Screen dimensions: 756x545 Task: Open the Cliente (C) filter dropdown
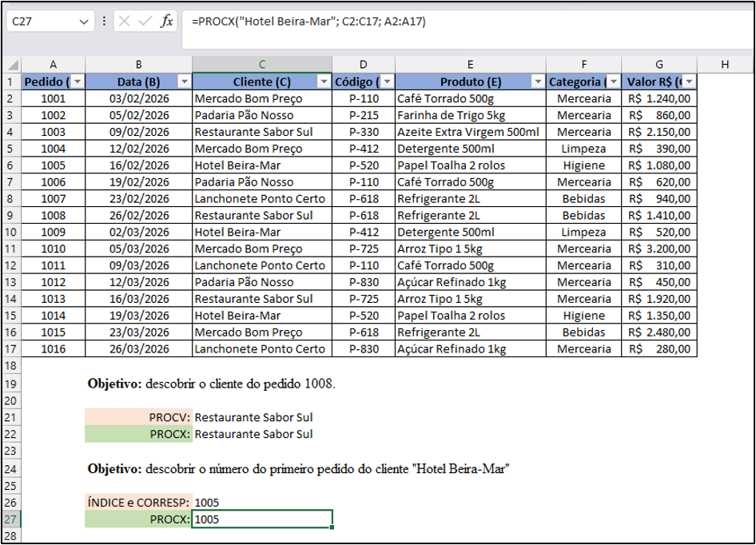(x=324, y=82)
